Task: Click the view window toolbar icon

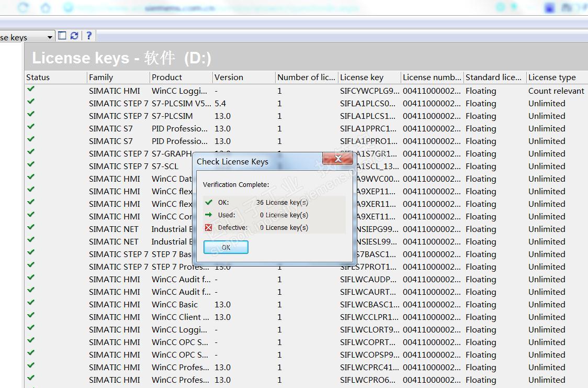Action: pos(62,36)
